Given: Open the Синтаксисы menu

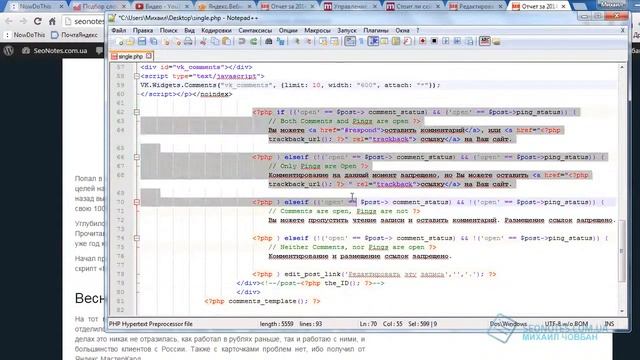Looking at the screenshot, I should point(255,31).
